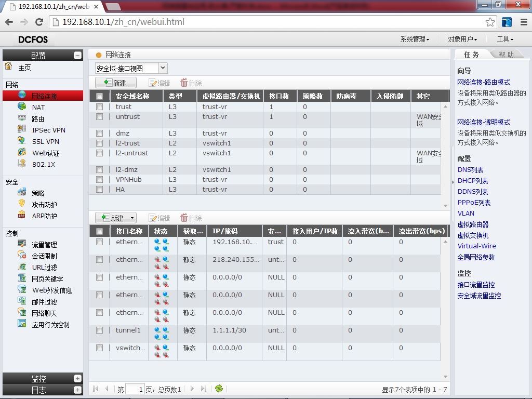Tick the dmz zone checkbox
532x399 pixels.
[99, 134]
